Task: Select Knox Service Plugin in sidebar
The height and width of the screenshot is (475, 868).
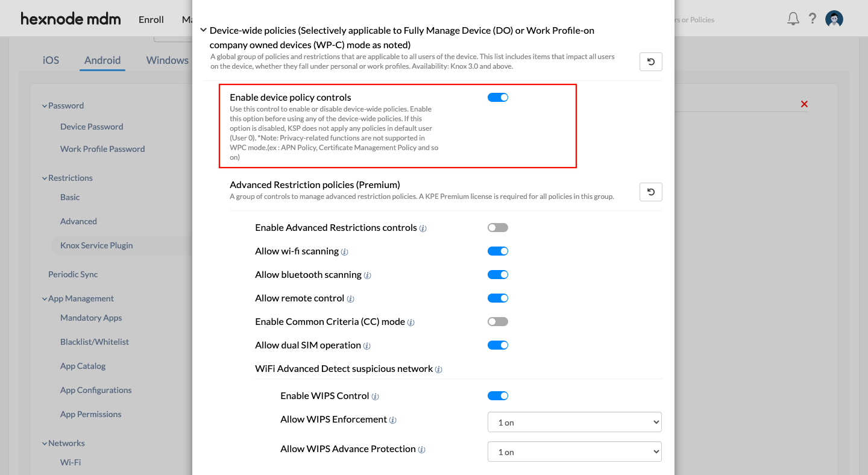Action: coord(96,245)
